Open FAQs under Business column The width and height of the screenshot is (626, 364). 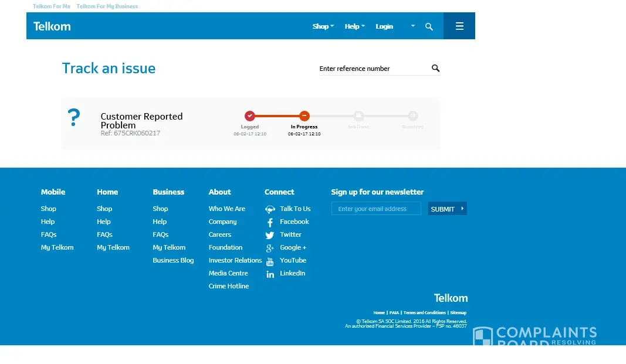coord(161,234)
